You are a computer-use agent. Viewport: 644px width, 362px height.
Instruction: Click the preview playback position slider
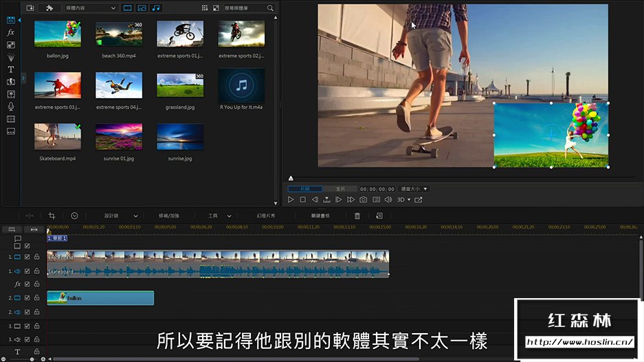pos(291,179)
